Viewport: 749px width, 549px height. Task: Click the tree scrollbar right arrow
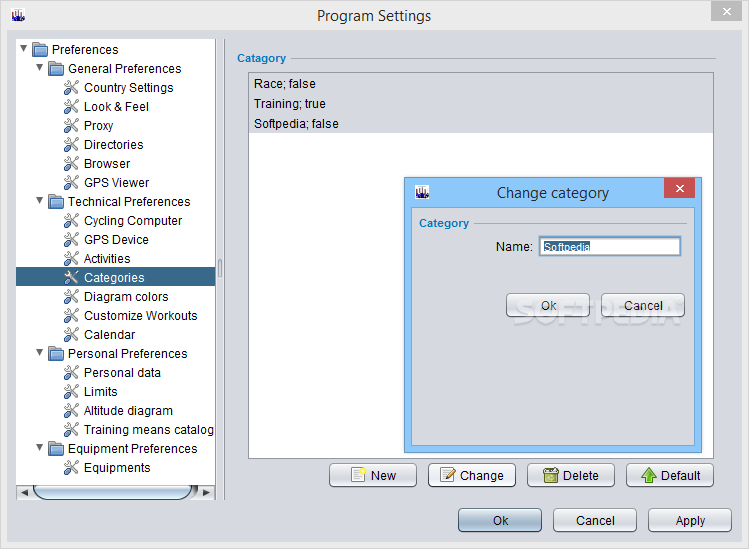(206, 493)
